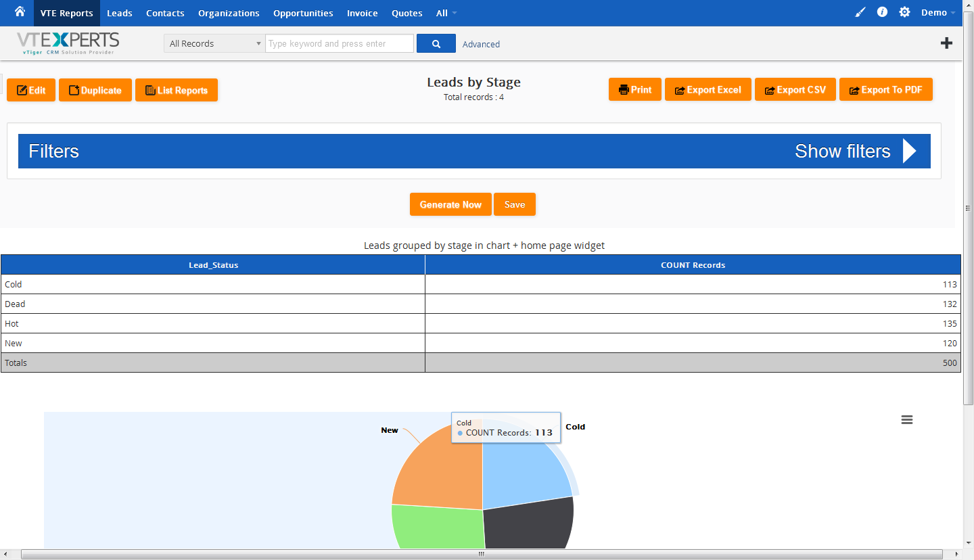Select the Dead row label
The image size is (974, 560).
(15, 304)
